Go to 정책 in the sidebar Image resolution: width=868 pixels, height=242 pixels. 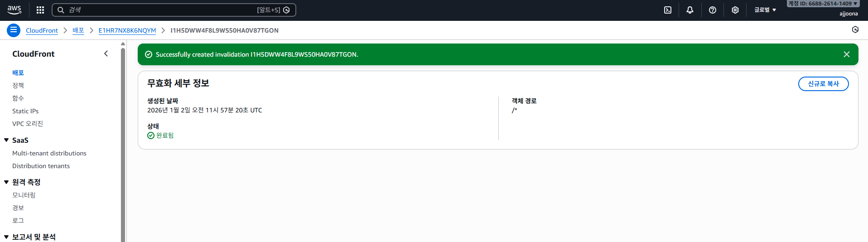click(x=18, y=85)
